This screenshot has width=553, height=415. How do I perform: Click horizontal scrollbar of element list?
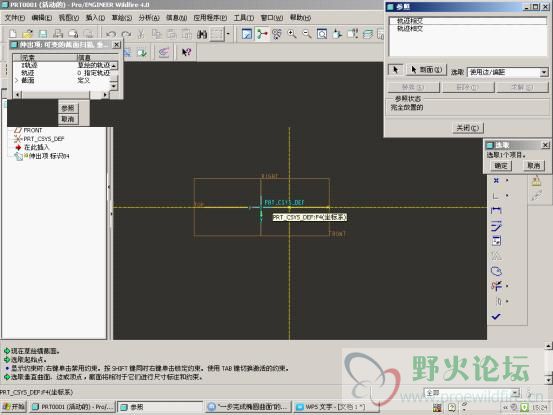[61, 94]
